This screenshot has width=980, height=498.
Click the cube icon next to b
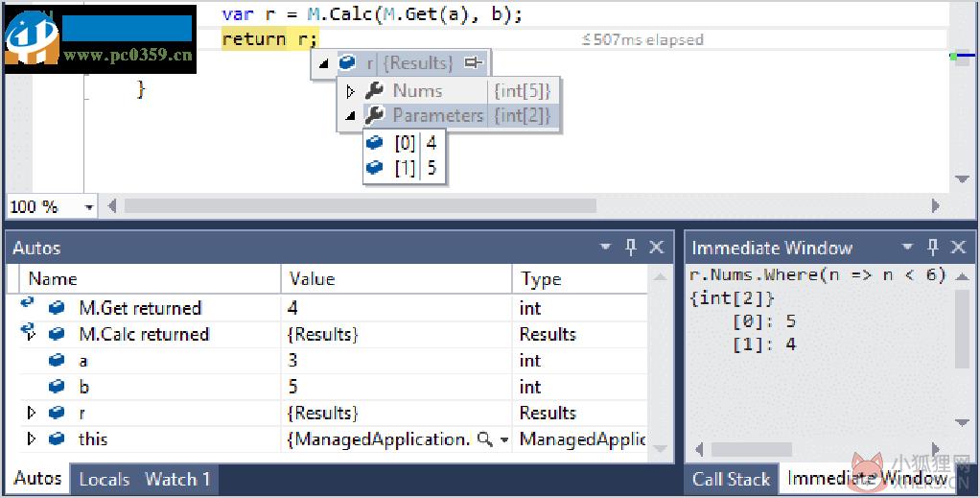click(57, 387)
